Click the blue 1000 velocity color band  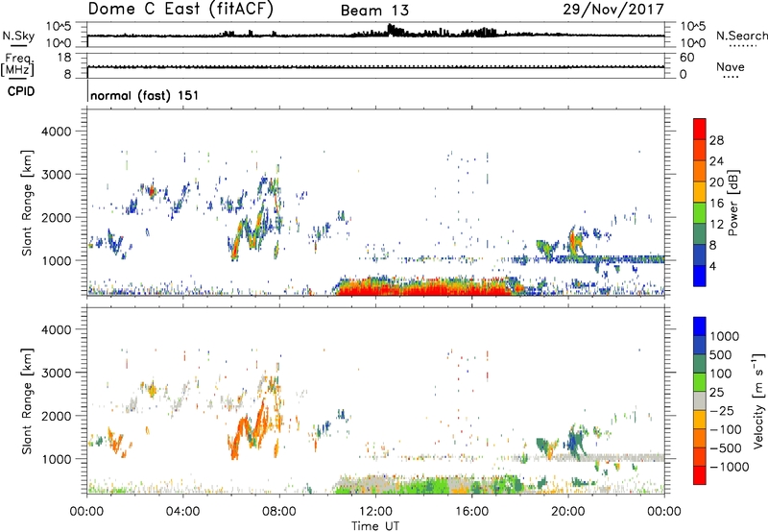[x=700, y=326]
